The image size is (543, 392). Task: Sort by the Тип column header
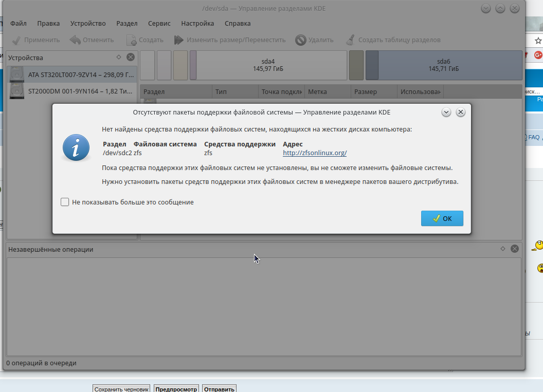pyautogui.click(x=235, y=91)
